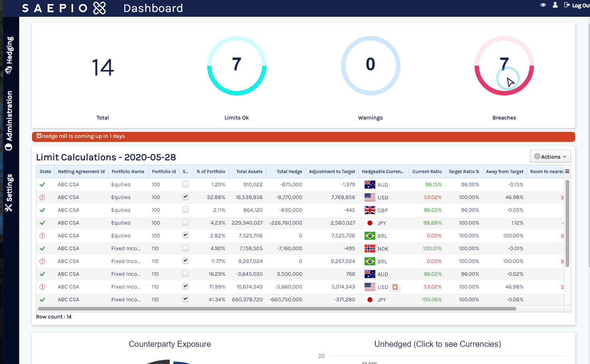This screenshot has height=364, width=590.
Task: Sort by Netting Agreement Id column
Action: pyautogui.click(x=81, y=171)
